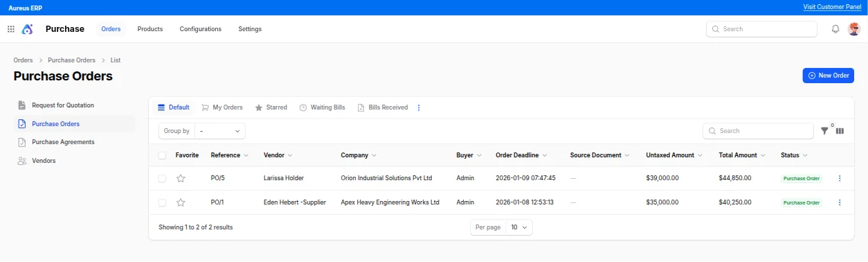The height and width of the screenshot is (262, 868).
Task: Click the more tabs vertical dots
Action: (419, 107)
